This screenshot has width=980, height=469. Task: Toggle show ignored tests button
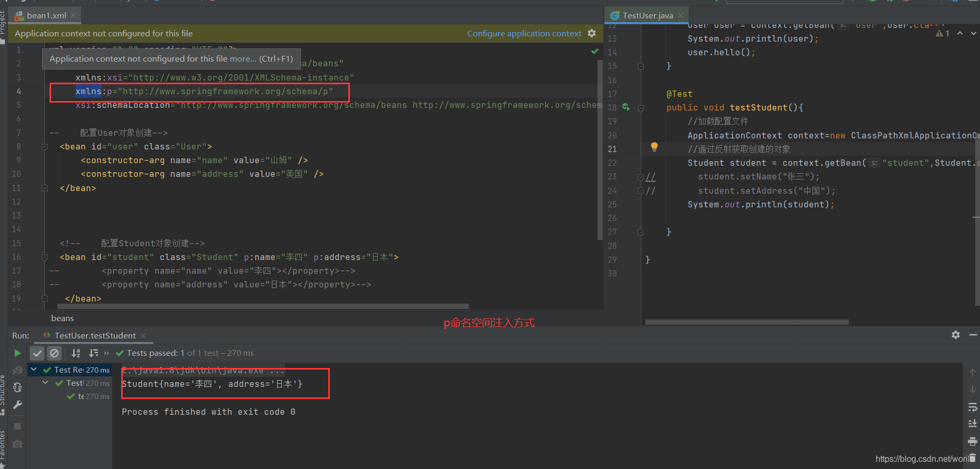click(x=54, y=353)
